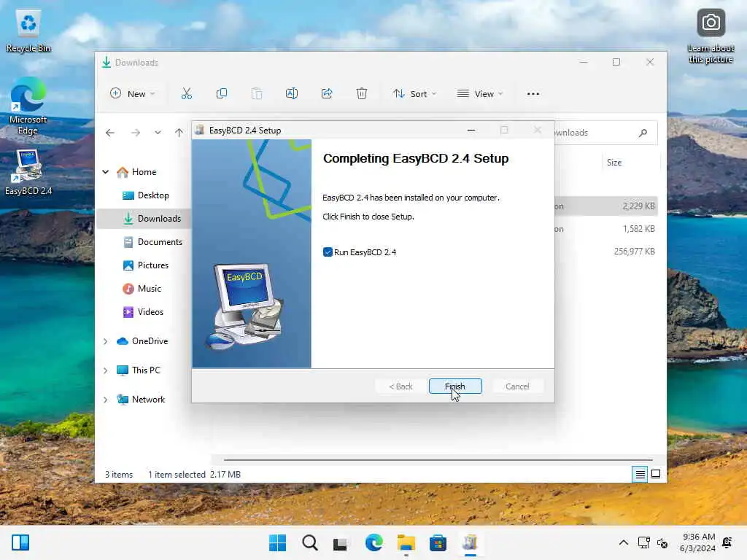Image resolution: width=747 pixels, height=560 pixels.
Task: Open taskbar Search magnifier
Action: [309, 542]
